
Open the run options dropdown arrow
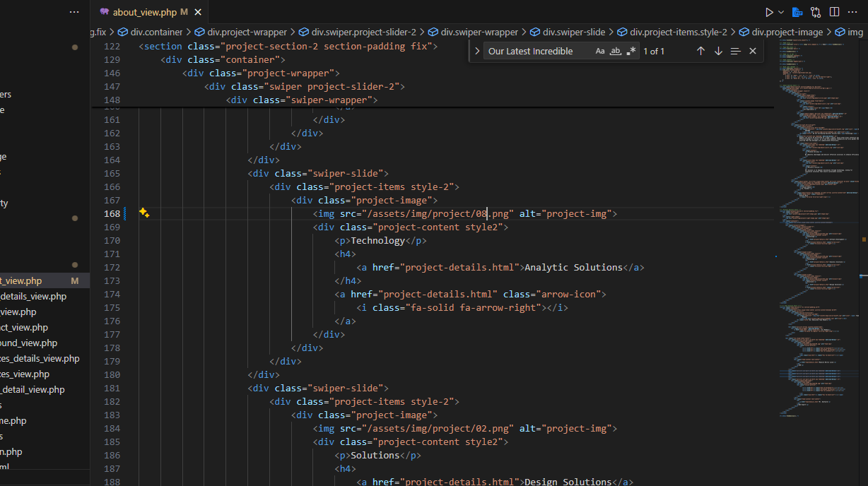(x=780, y=12)
